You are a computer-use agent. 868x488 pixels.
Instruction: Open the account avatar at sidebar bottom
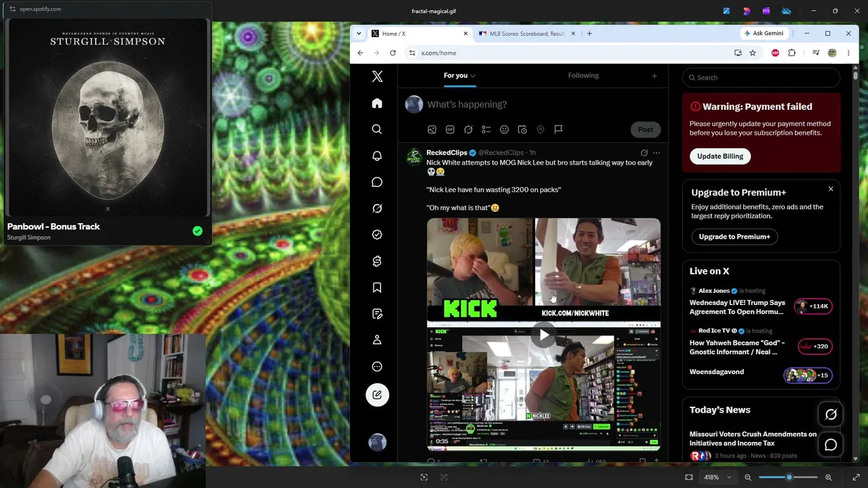[377, 443]
